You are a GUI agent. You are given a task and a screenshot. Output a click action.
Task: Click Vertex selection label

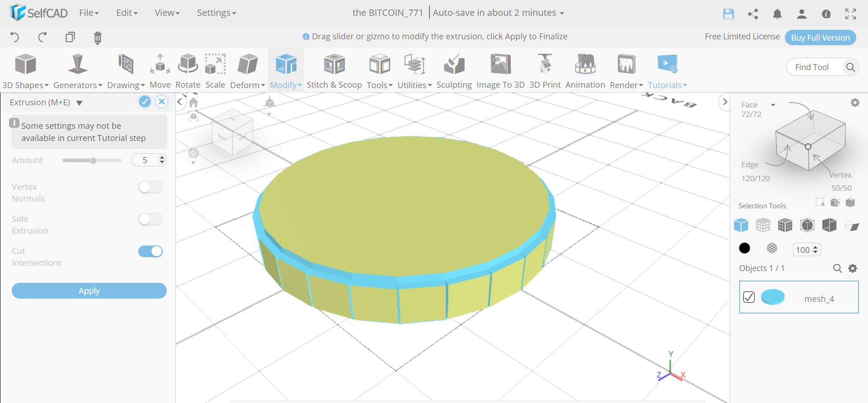840,175
